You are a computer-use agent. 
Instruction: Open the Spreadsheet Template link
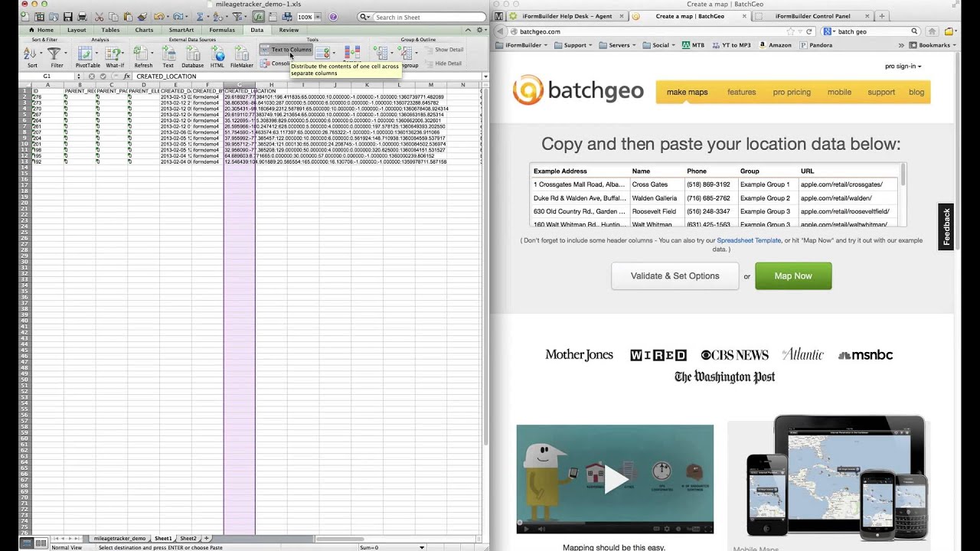[749, 240]
